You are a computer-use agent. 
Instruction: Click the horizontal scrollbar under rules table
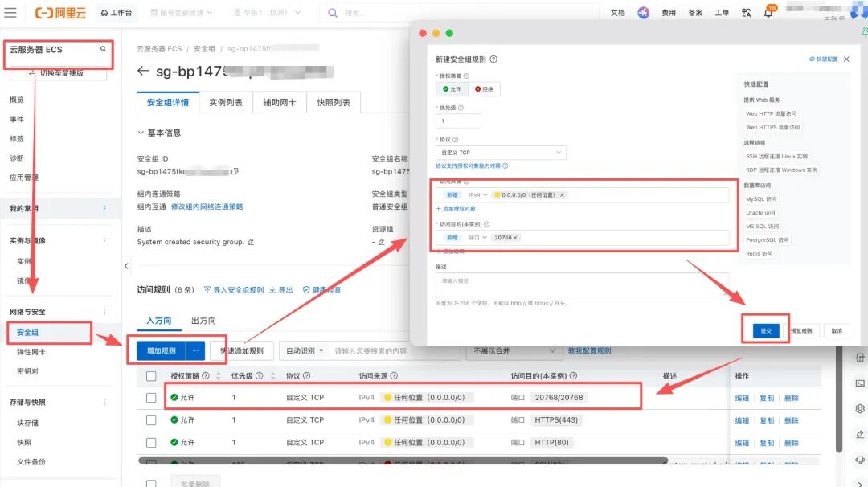(x=403, y=460)
